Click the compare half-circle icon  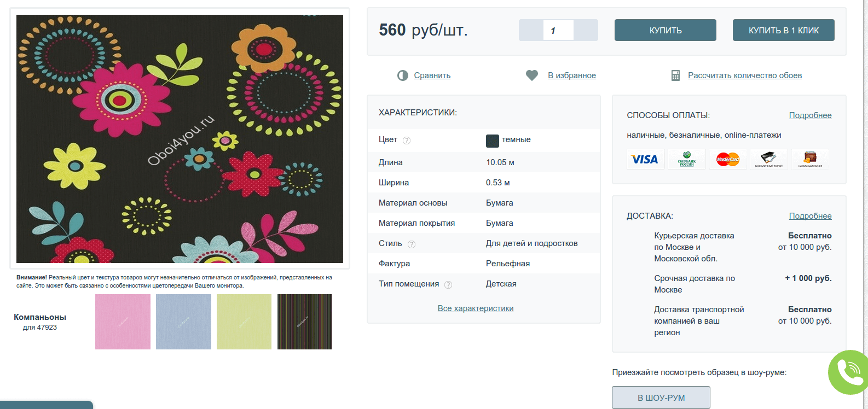pos(403,75)
